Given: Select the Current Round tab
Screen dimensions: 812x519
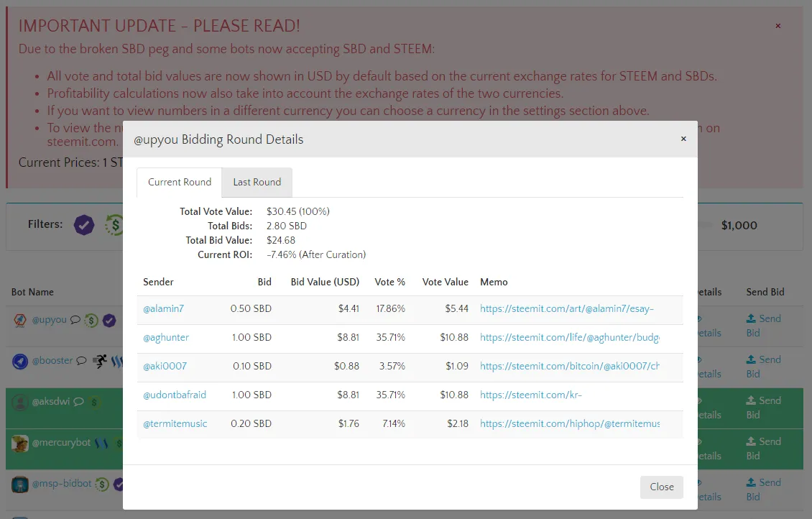Looking at the screenshot, I should tap(180, 183).
